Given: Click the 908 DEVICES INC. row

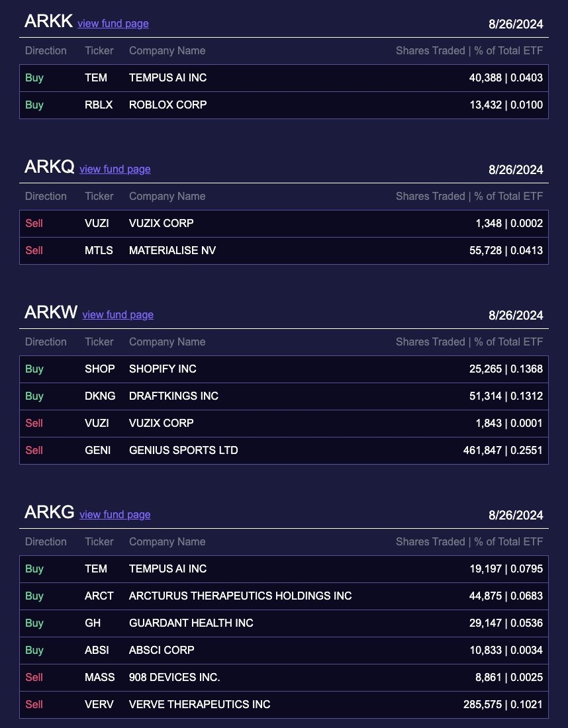Looking at the screenshot, I should pos(284,678).
